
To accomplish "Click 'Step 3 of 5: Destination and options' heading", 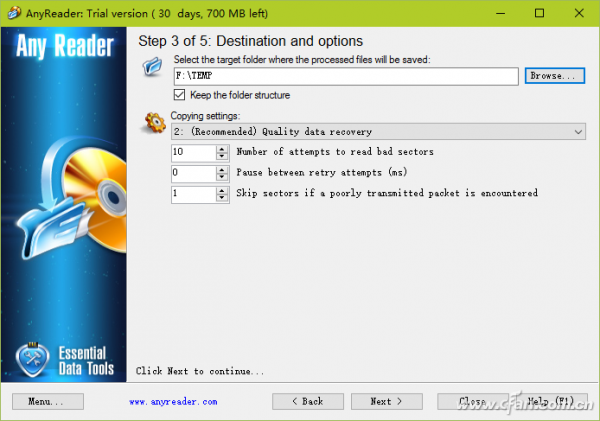I will pos(251,41).
